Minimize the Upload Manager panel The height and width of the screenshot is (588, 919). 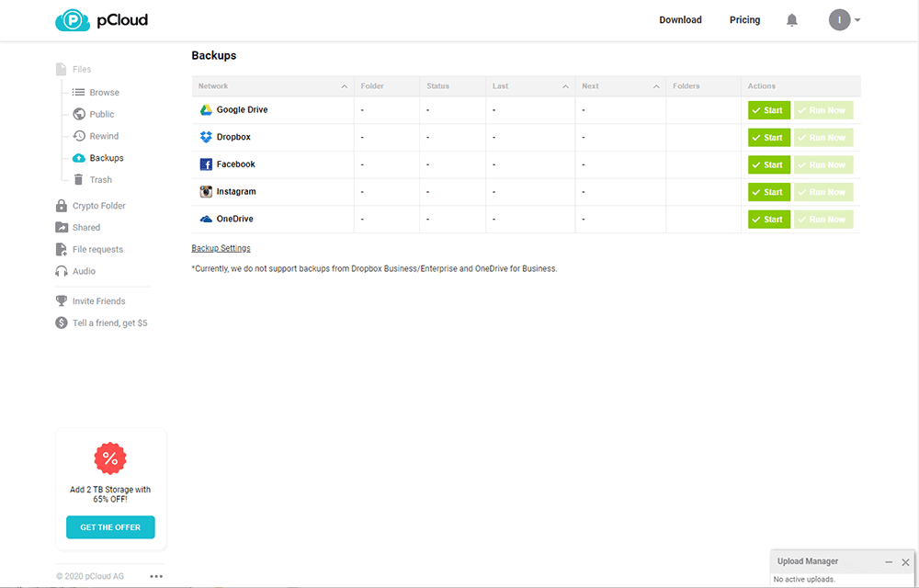[889, 562]
